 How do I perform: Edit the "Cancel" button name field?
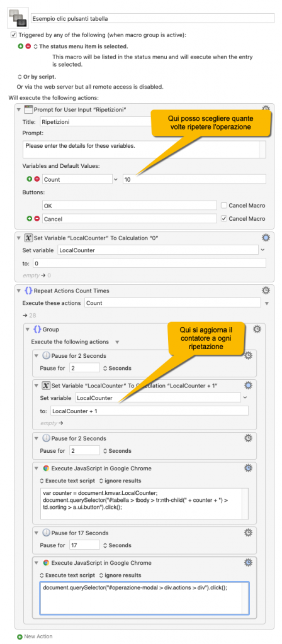tap(130, 218)
